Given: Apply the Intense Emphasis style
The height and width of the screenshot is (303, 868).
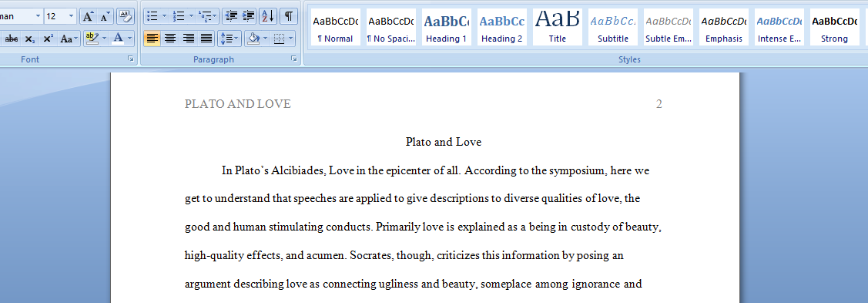Looking at the screenshot, I should coord(779,27).
